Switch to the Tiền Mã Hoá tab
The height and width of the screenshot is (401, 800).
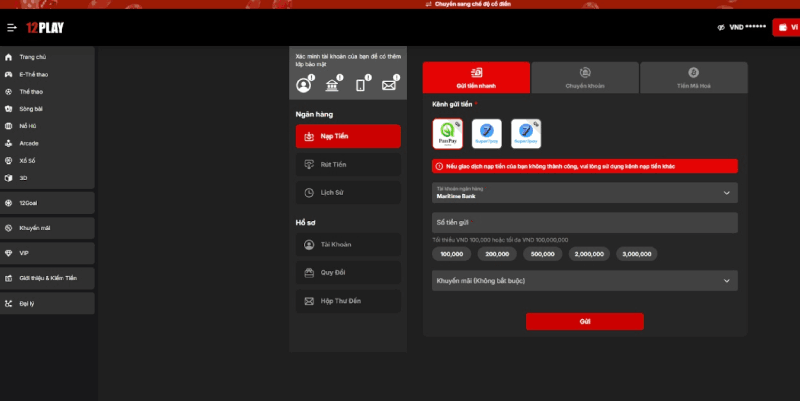[x=693, y=77]
